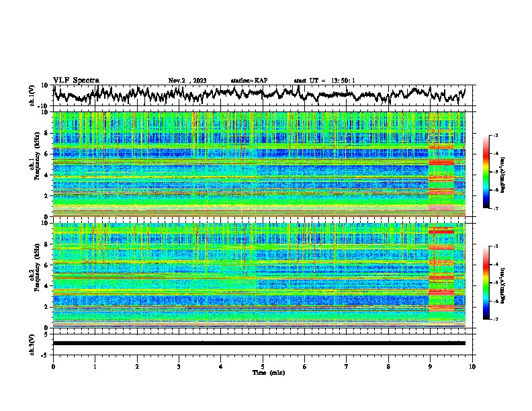Click tick label 5 on the Time axis
This screenshot has height=411, width=532.
(263, 367)
